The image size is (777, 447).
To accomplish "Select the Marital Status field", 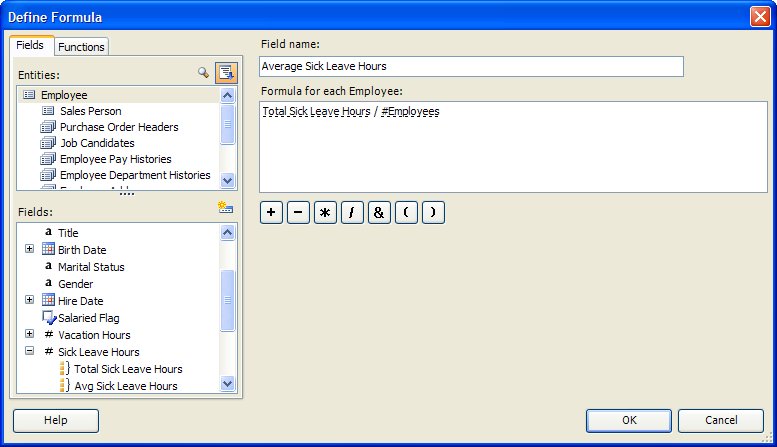I will point(91,267).
